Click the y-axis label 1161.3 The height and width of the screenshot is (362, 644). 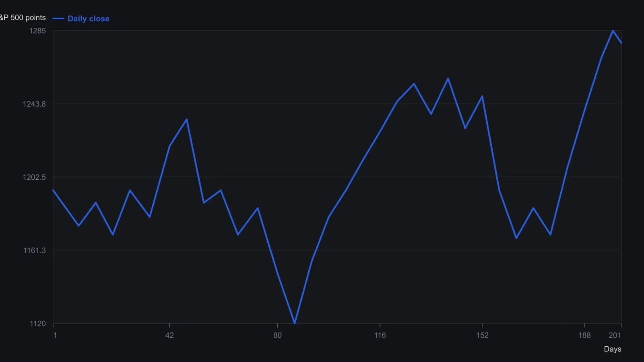(x=35, y=251)
